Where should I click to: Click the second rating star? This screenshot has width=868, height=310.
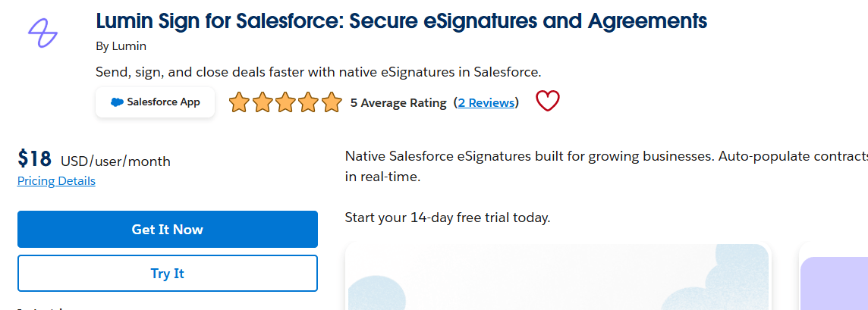click(x=263, y=102)
